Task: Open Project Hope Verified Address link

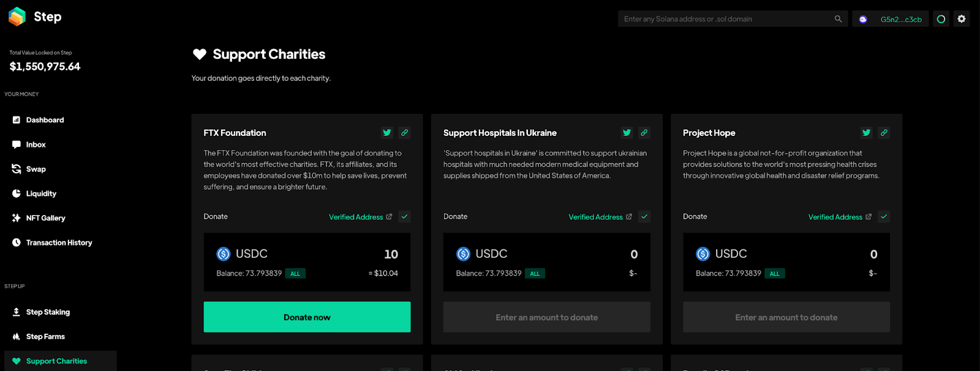Action: 839,217
